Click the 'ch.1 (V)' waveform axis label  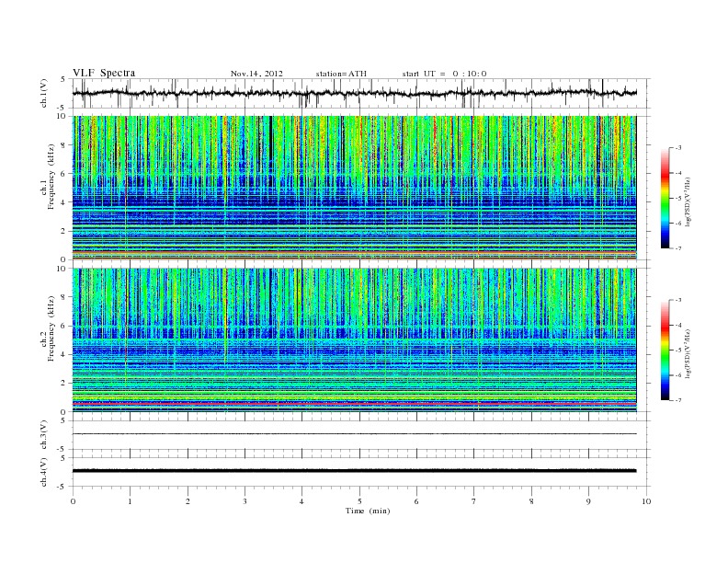(x=44, y=93)
